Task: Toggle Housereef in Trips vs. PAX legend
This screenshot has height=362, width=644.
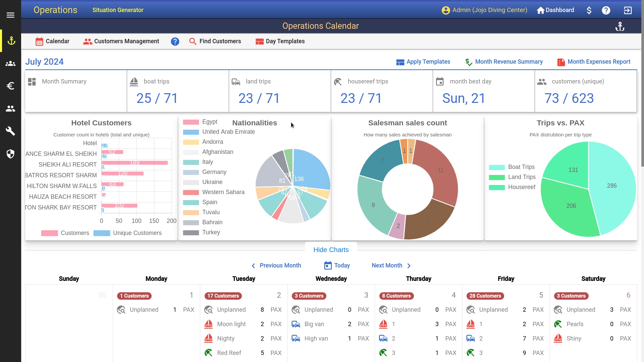Action: 512,187
